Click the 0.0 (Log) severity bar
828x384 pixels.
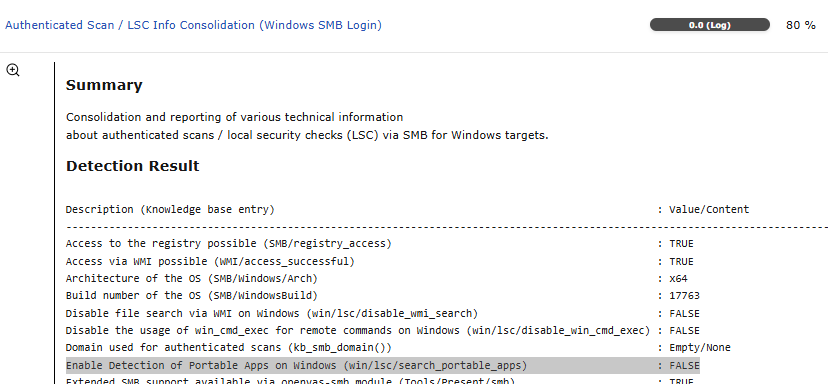pyautogui.click(x=710, y=25)
